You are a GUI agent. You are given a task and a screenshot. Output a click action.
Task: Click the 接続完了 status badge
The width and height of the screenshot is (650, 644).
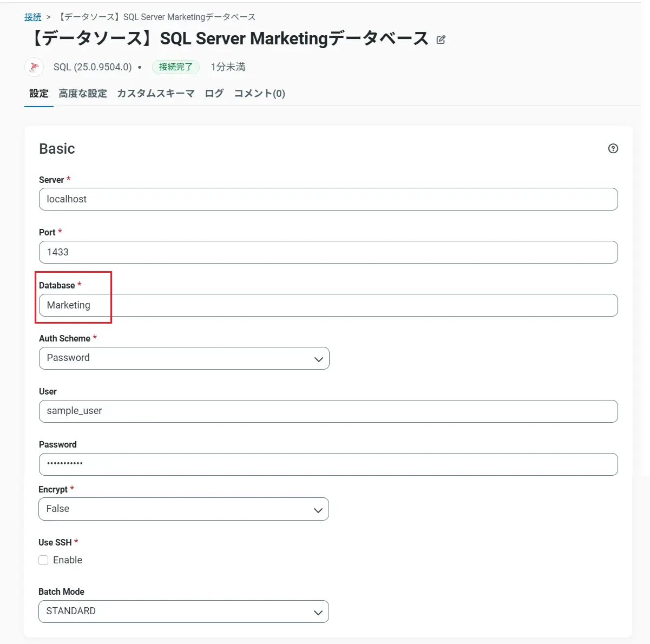(176, 67)
